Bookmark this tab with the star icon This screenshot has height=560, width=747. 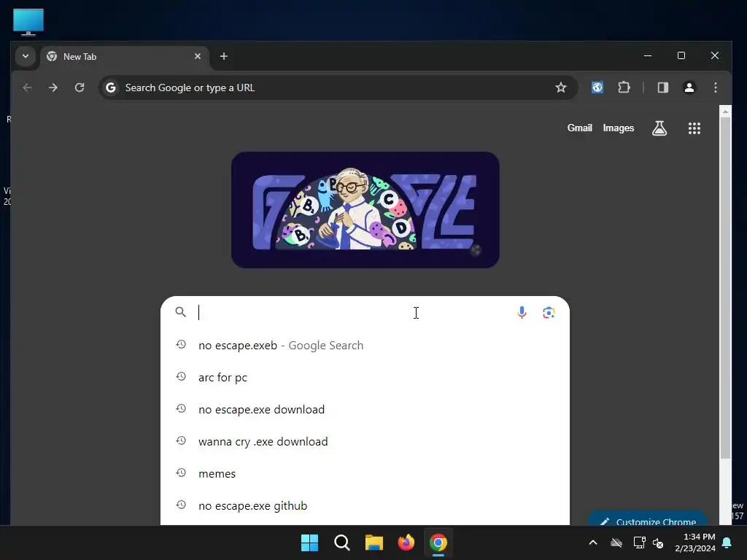coord(561,87)
